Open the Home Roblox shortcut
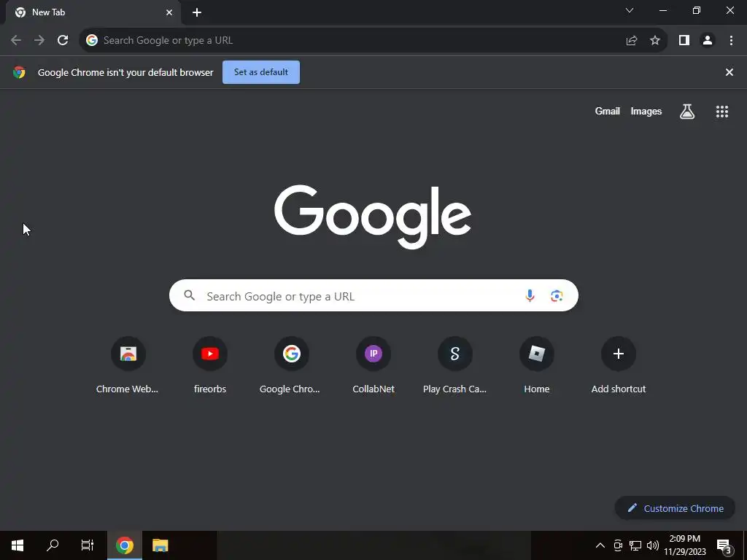Image resolution: width=747 pixels, height=560 pixels. click(537, 366)
